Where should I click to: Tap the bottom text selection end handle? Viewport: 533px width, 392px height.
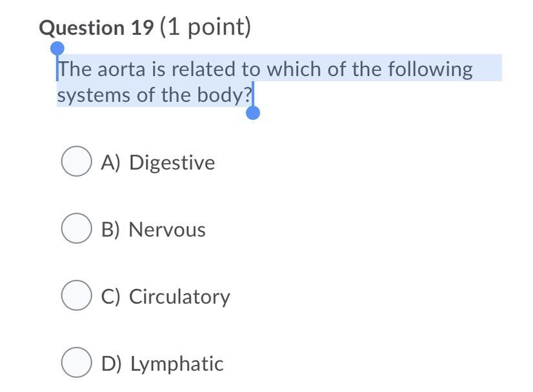(254, 113)
